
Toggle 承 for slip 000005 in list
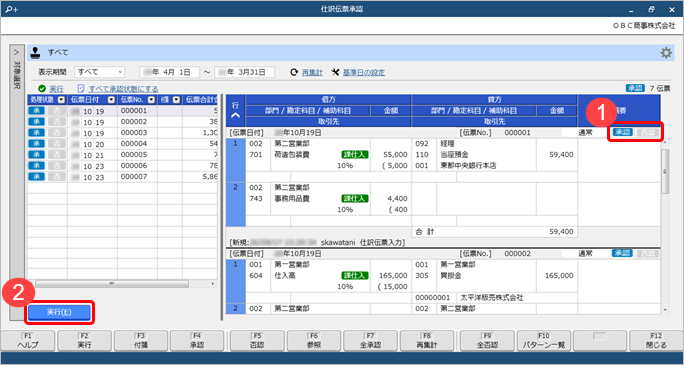[x=37, y=154]
